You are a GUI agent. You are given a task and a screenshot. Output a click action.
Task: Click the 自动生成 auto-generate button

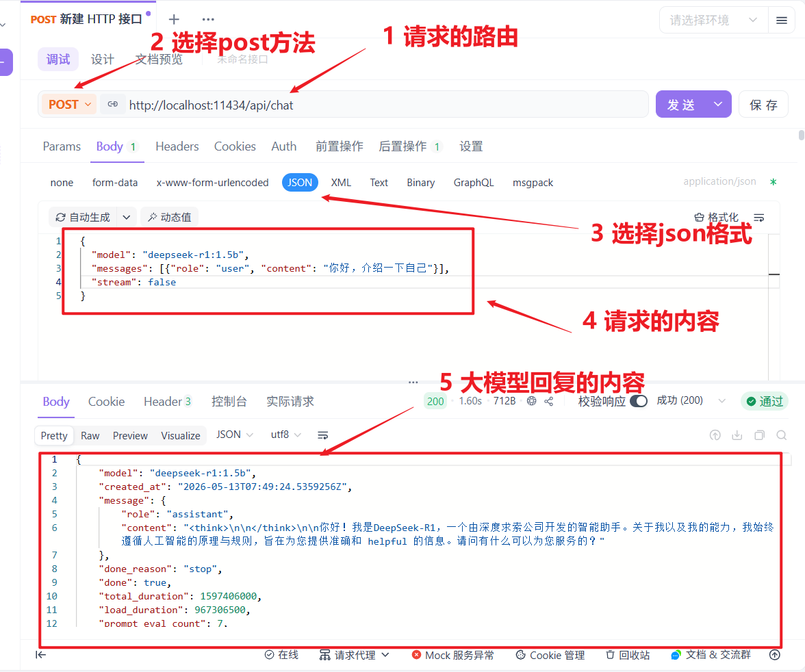click(84, 217)
